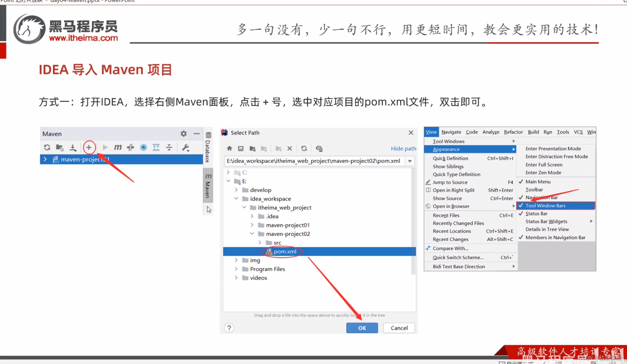Click the plus icon in the Maven panel

point(89,147)
